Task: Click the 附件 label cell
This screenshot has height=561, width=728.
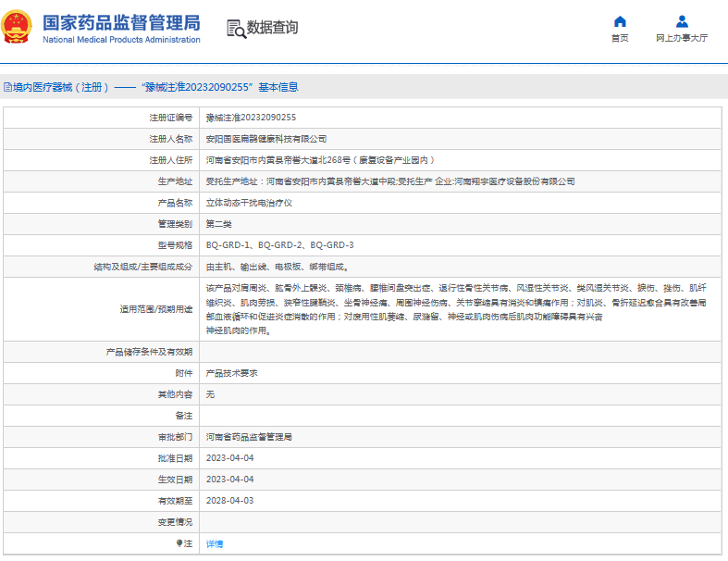Action: [x=101, y=373]
